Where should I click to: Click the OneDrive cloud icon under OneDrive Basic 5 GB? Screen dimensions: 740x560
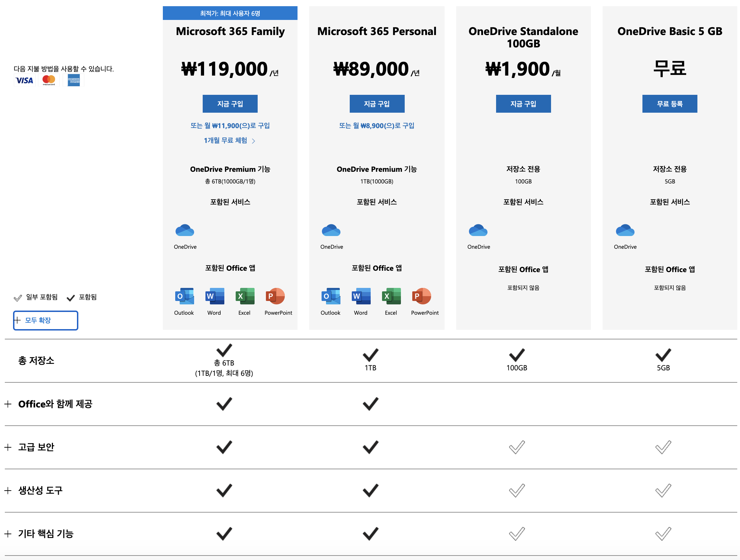click(x=625, y=231)
